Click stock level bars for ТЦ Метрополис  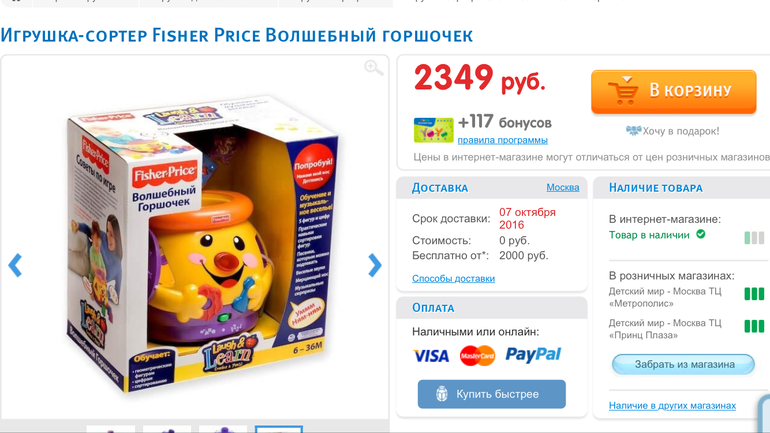754,294
